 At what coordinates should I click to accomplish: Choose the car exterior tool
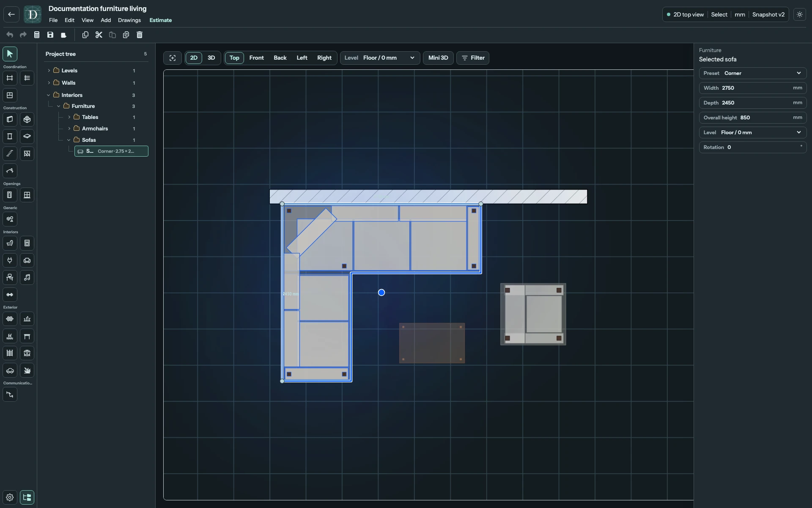(x=10, y=370)
